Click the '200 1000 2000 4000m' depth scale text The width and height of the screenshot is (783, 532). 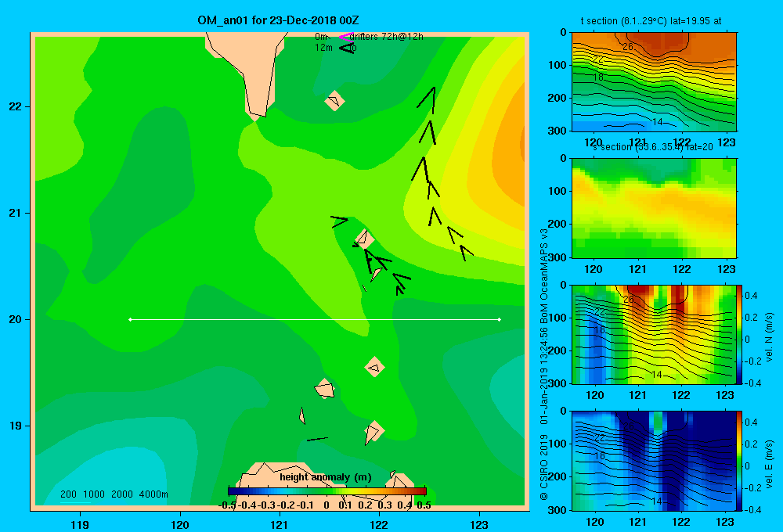[114, 494]
